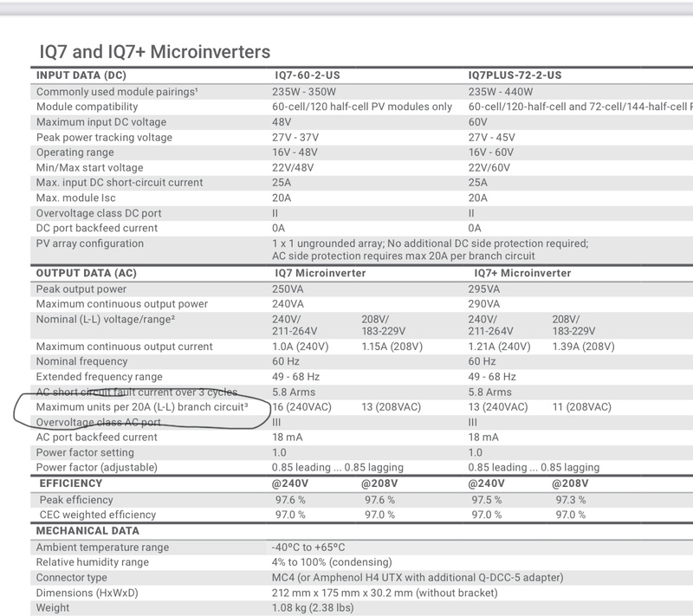The image size is (693, 616).
Task: Select 'Nominal (L-L) voltage/range' label
Action: tap(106, 320)
